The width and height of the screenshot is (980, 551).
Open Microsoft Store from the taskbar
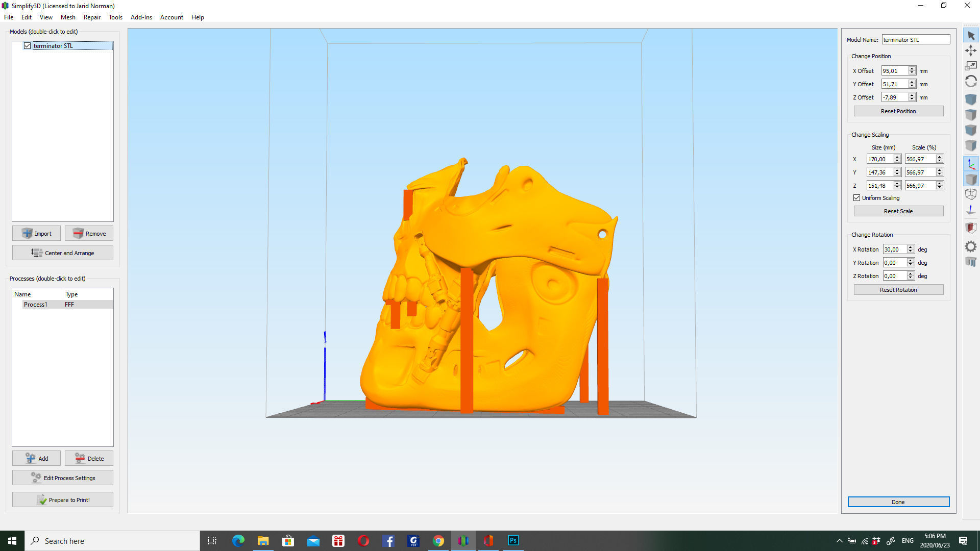(x=288, y=541)
